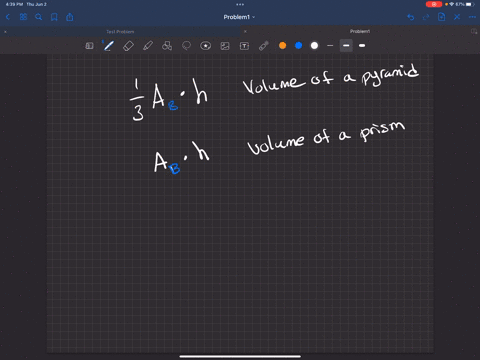Select the Image insert tool
The height and width of the screenshot is (360, 480).
[x=225, y=46]
